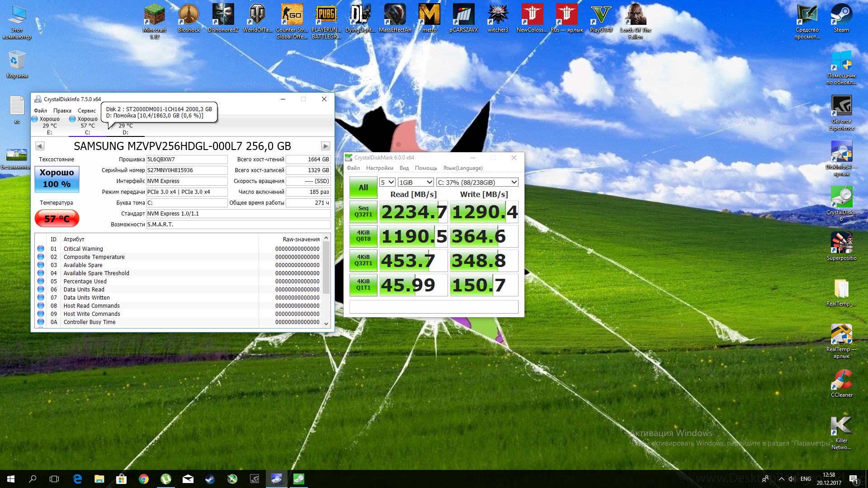The height and width of the screenshot is (488, 868).
Task: Open the PlayGTAV desktop icon
Action: click(x=601, y=18)
